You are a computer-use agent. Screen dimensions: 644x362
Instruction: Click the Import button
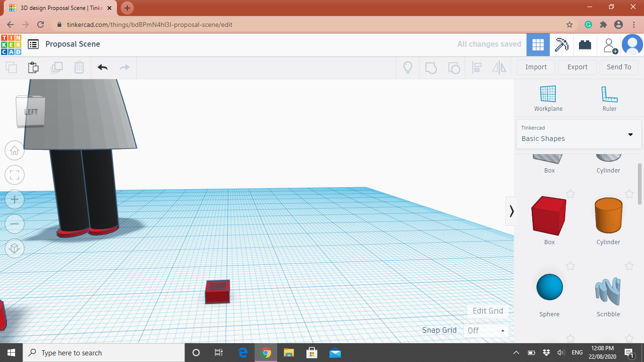[536, 67]
